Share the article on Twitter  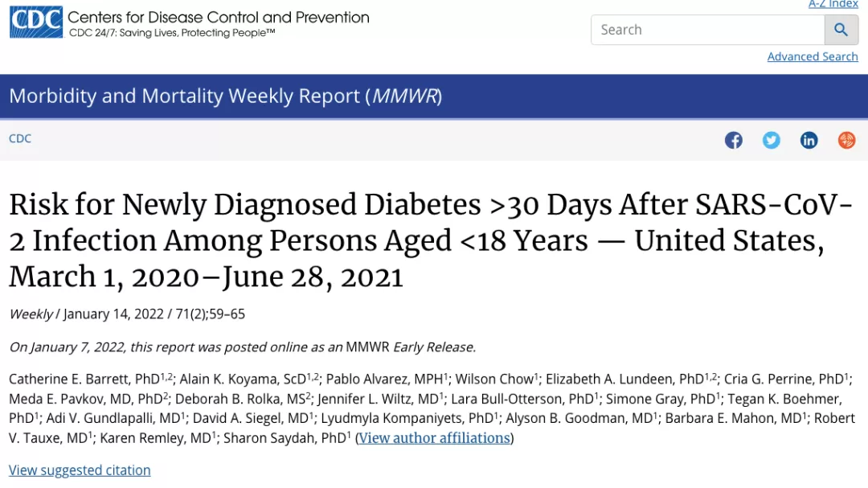[771, 140]
